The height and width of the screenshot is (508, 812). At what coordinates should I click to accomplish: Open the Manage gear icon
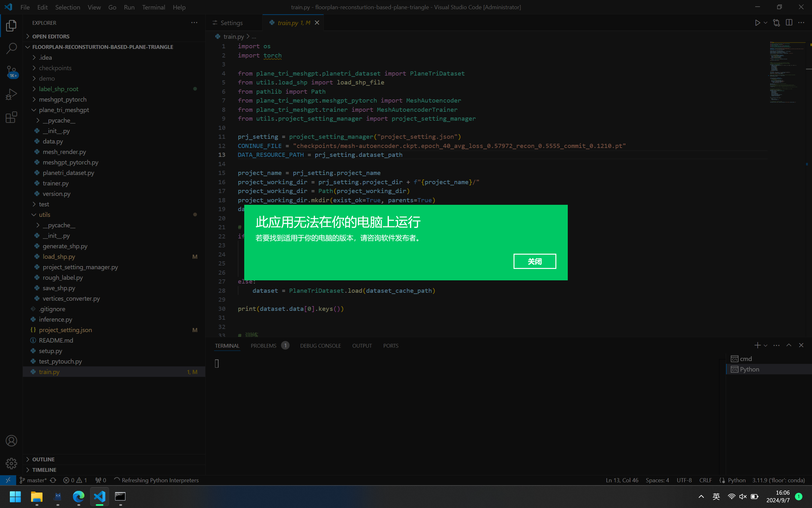(11, 463)
